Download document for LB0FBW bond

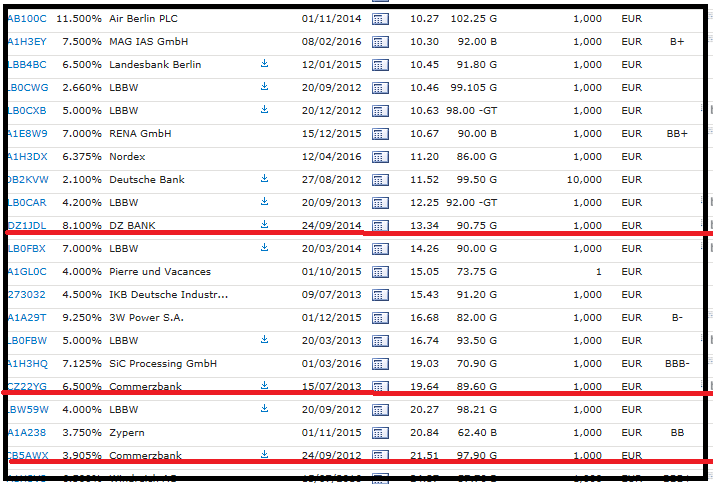(x=264, y=339)
